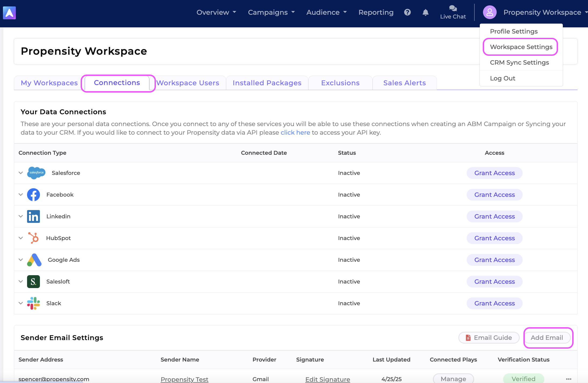Expand the Salesforce connection row
The image size is (588, 383).
[x=21, y=173]
